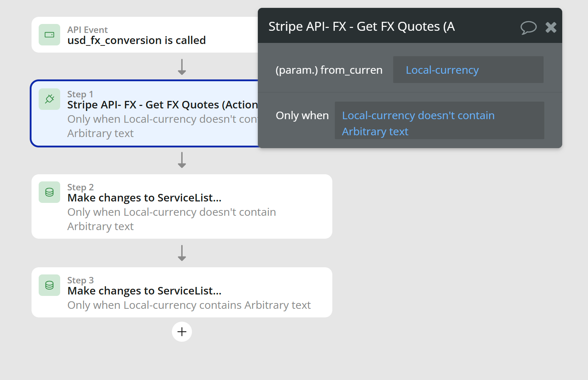Click the Local-currency link in from_currency field

[442, 70]
